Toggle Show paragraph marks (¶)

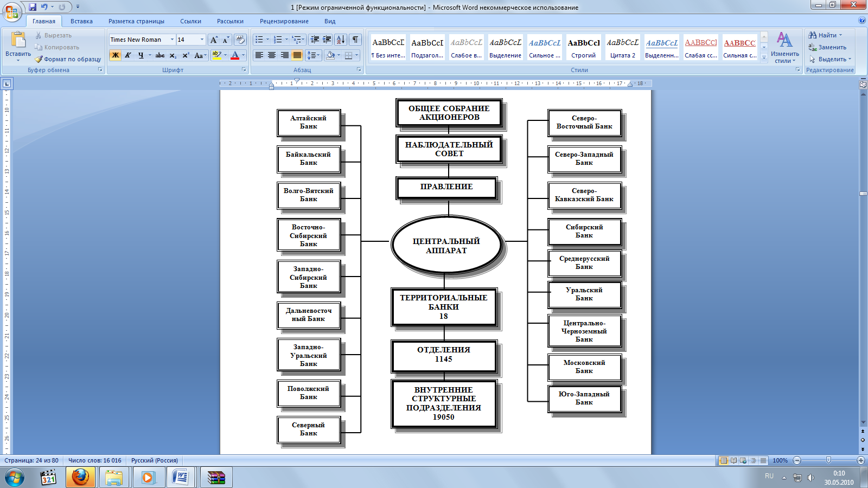pos(355,40)
